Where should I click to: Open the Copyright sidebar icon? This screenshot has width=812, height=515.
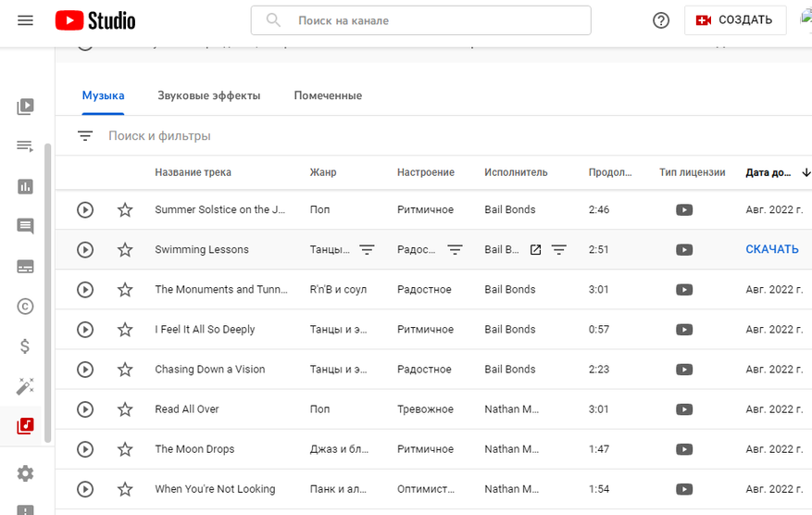coord(25,307)
